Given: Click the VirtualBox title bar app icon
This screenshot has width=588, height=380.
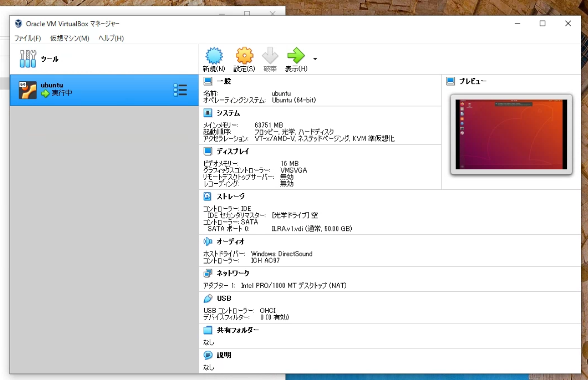Looking at the screenshot, I should click(19, 24).
